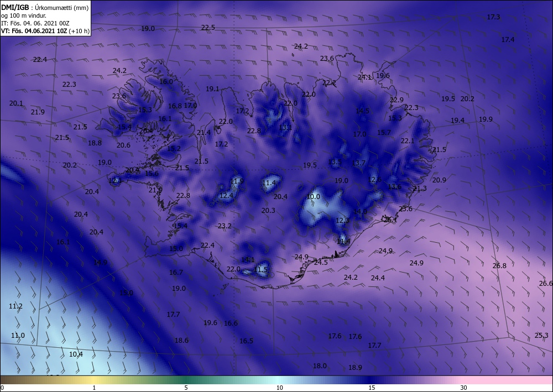This screenshot has height=392, width=553.
Task: Select the 15.6 value on the map
Action: click(152, 173)
